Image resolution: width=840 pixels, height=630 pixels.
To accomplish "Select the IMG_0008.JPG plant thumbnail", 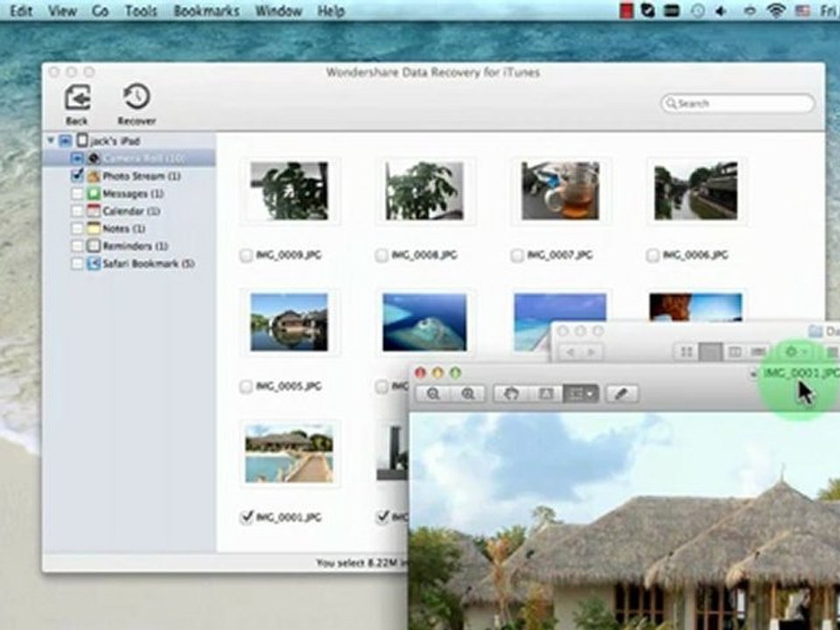I will coord(425,191).
